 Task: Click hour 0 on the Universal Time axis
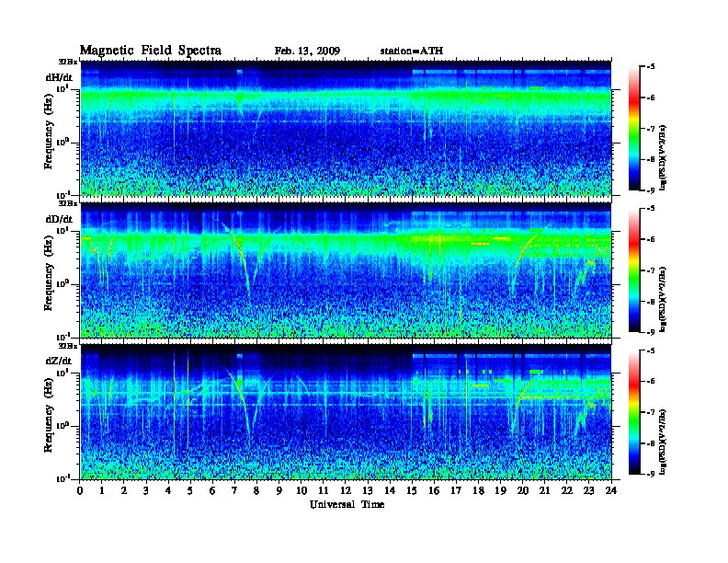(x=80, y=490)
